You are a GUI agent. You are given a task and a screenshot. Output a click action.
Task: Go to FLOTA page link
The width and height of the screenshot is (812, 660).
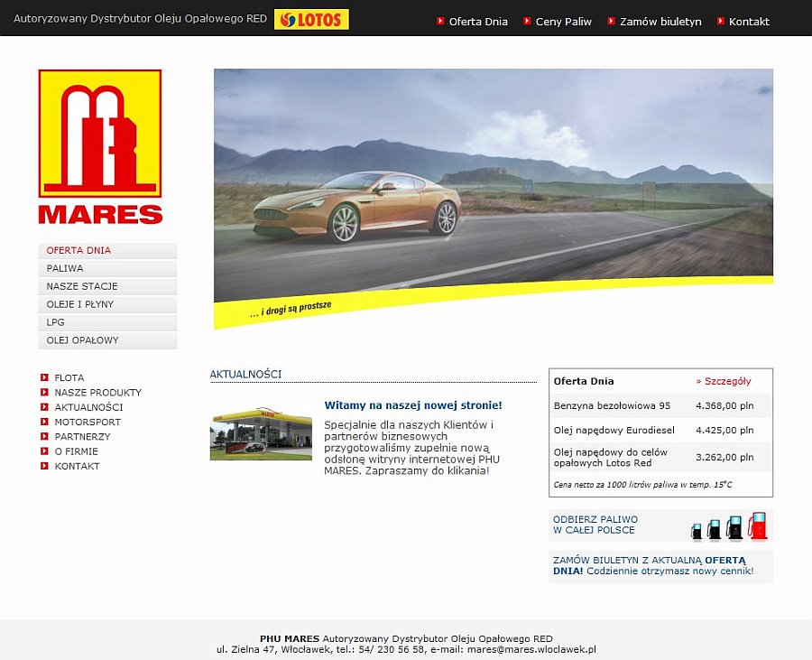[x=69, y=377]
